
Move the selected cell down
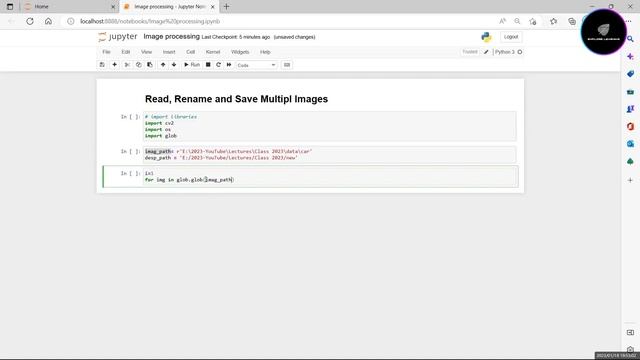click(174, 65)
